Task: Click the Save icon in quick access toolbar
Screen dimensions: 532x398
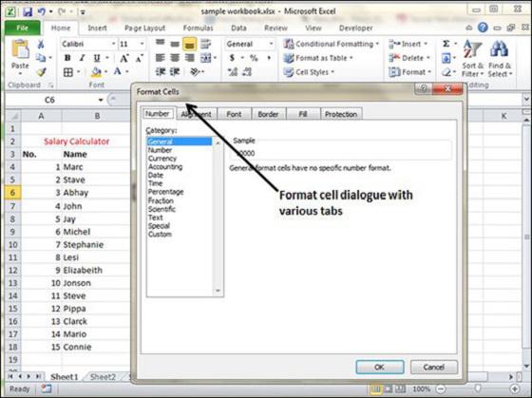Action: click(28, 12)
